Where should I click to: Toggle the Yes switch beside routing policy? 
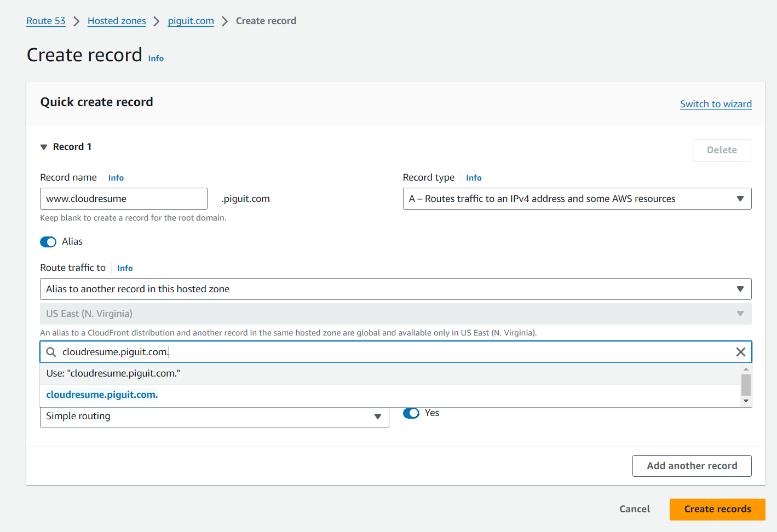pos(411,413)
